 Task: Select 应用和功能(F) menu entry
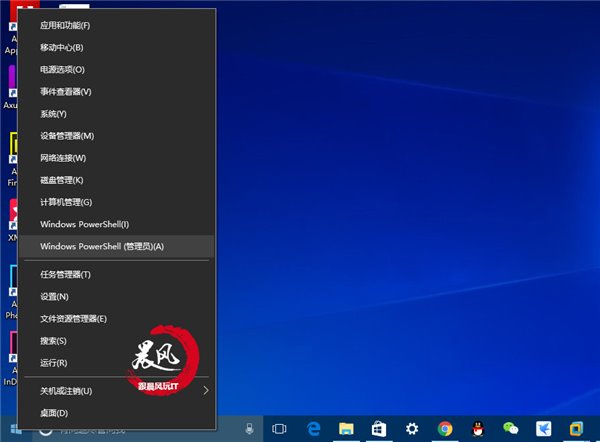(65, 25)
